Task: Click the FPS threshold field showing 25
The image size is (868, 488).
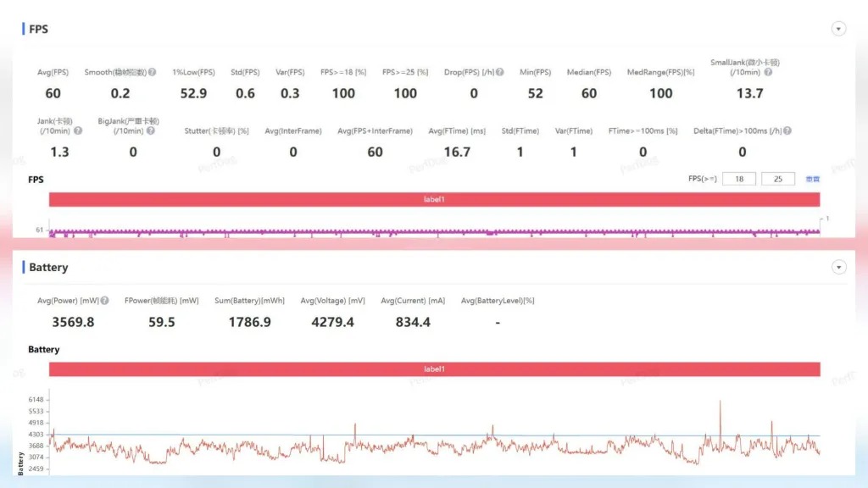Action: click(778, 179)
